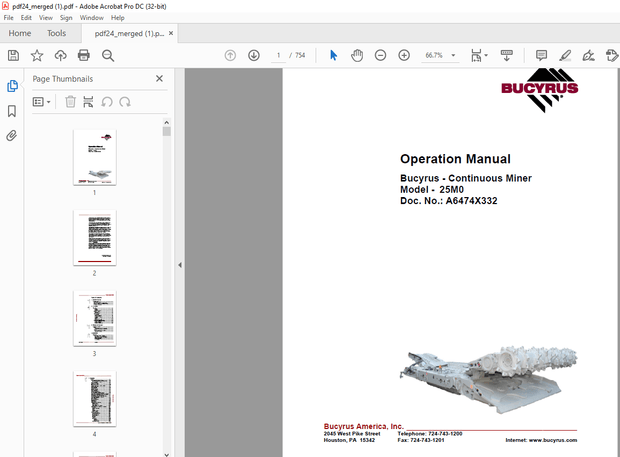This screenshot has height=457, width=620.
Task: Open the Window menu
Action: click(91, 18)
